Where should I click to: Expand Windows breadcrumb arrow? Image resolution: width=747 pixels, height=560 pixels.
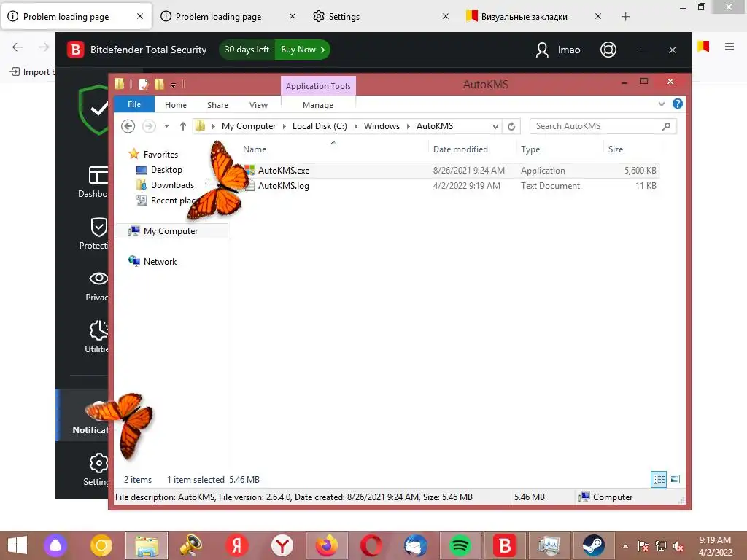(409, 126)
